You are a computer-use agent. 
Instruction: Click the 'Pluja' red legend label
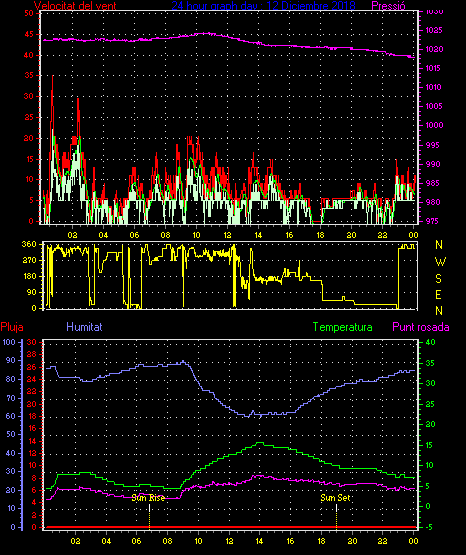12,327
